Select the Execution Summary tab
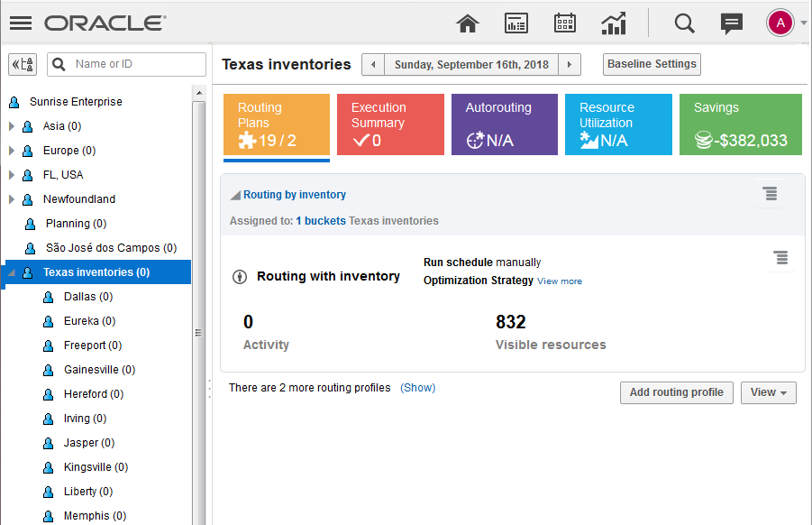812x525 pixels. pyautogui.click(x=391, y=124)
